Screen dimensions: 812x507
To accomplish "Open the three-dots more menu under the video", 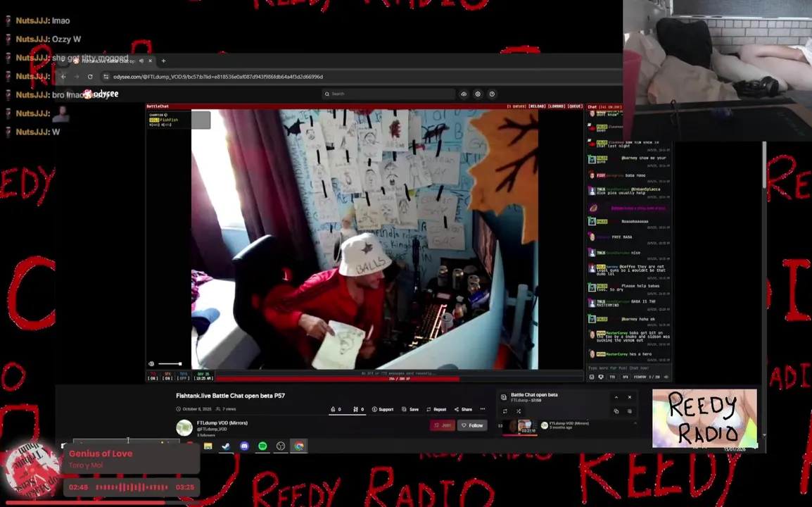I will point(483,409).
